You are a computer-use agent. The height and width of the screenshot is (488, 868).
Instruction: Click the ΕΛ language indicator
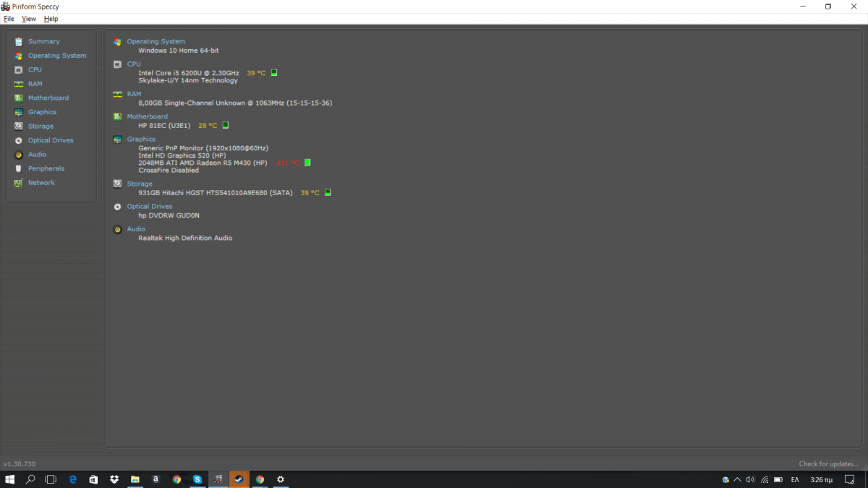click(x=795, y=479)
